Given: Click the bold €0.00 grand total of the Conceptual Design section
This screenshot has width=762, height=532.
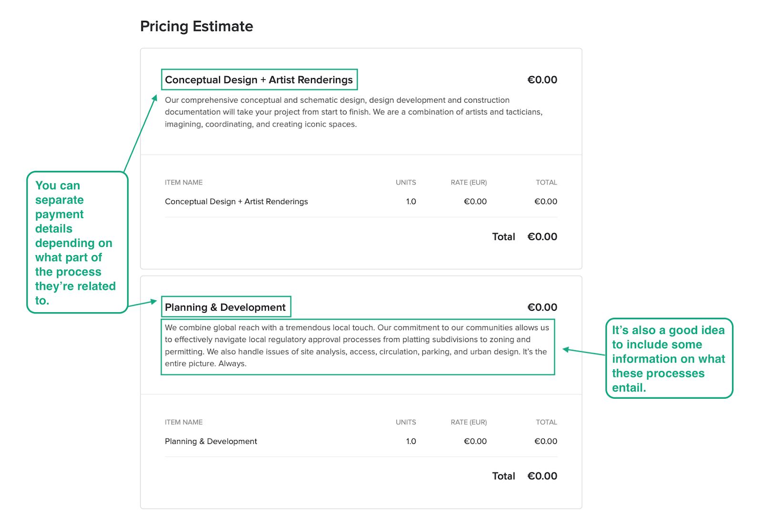Looking at the screenshot, I should coord(542,237).
